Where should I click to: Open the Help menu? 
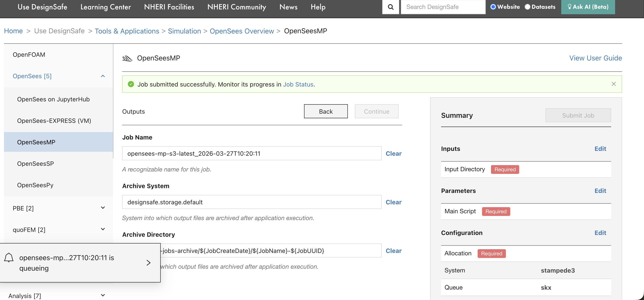(318, 7)
